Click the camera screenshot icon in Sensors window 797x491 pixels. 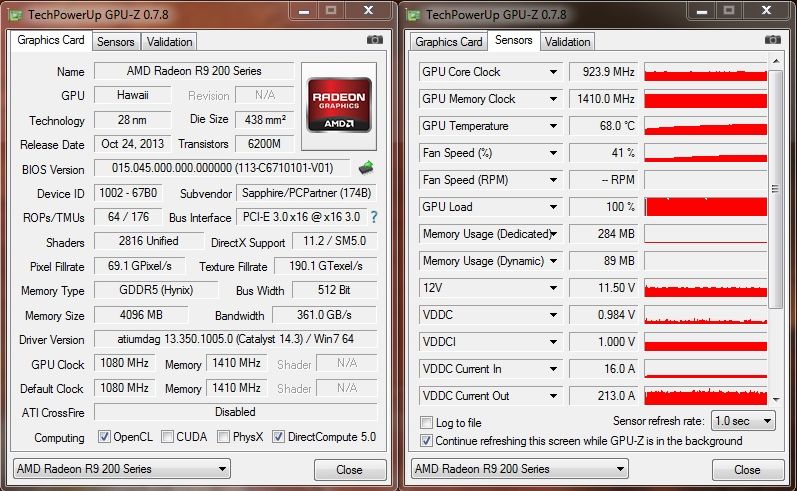point(773,40)
